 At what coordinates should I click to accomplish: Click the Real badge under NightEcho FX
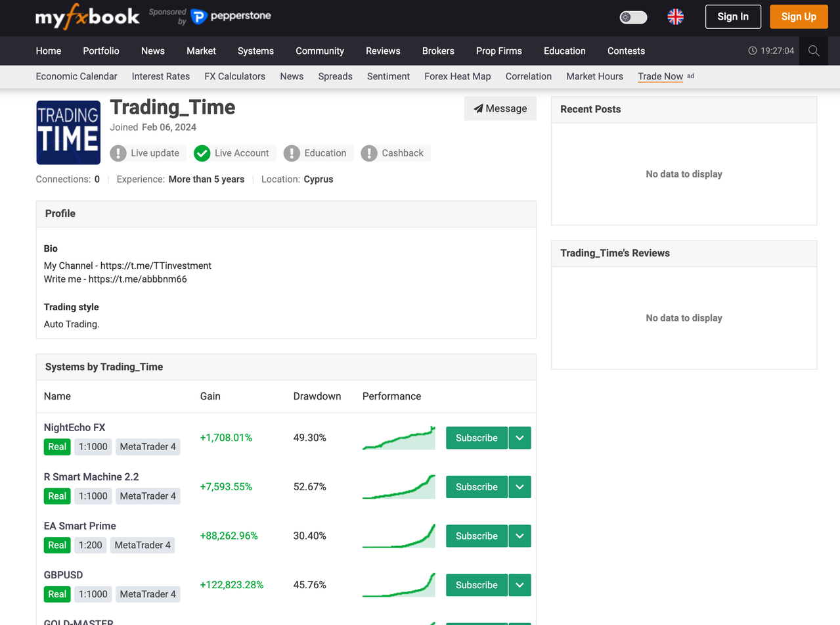pos(57,447)
